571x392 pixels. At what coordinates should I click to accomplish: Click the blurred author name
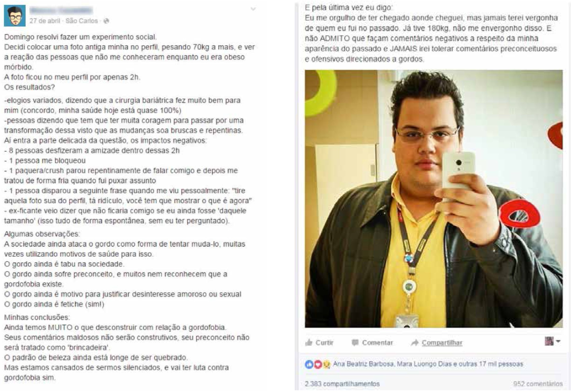click(x=61, y=10)
